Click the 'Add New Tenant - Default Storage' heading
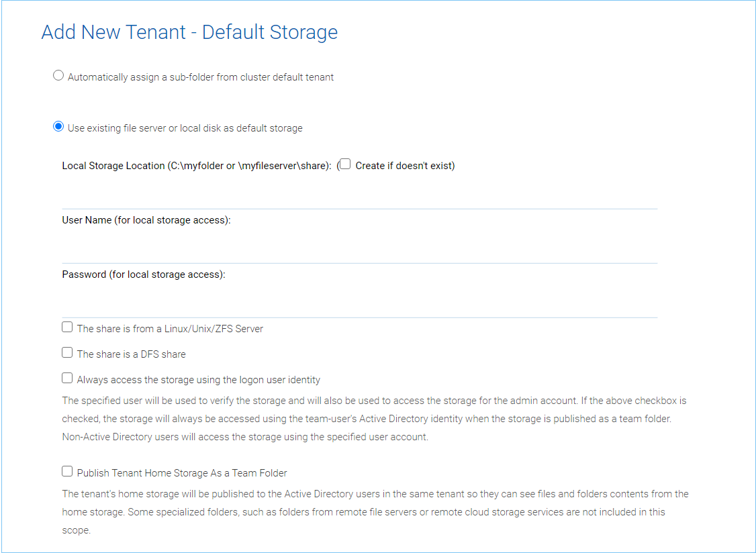Image resolution: width=756 pixels, height=553 pixels. 189,32
